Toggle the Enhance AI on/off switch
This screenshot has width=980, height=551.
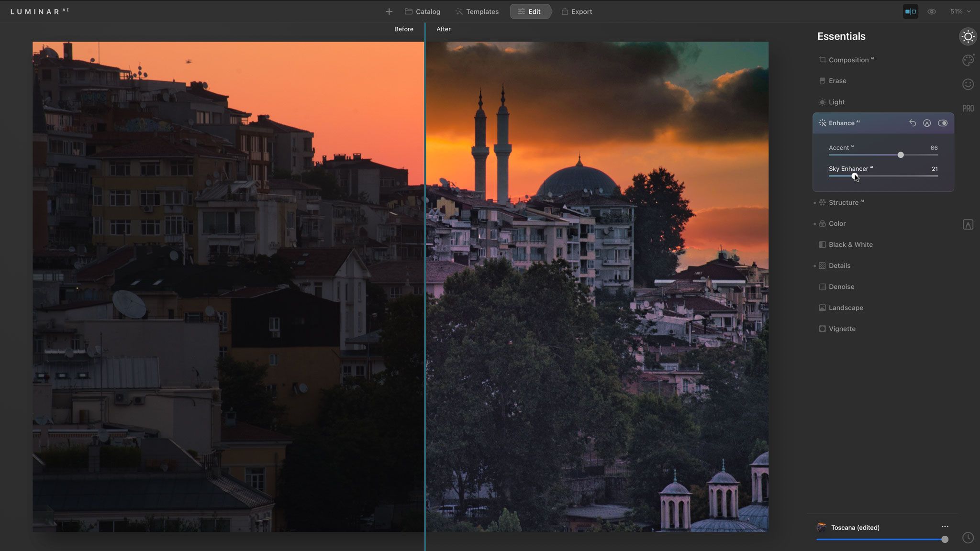pos(943,123)
